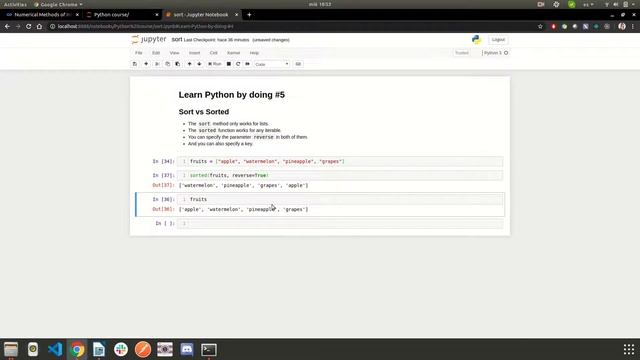This screenshot has height=360, width=640.
Task: Open the File menu in Jupyter
Action: click(139, 53)
